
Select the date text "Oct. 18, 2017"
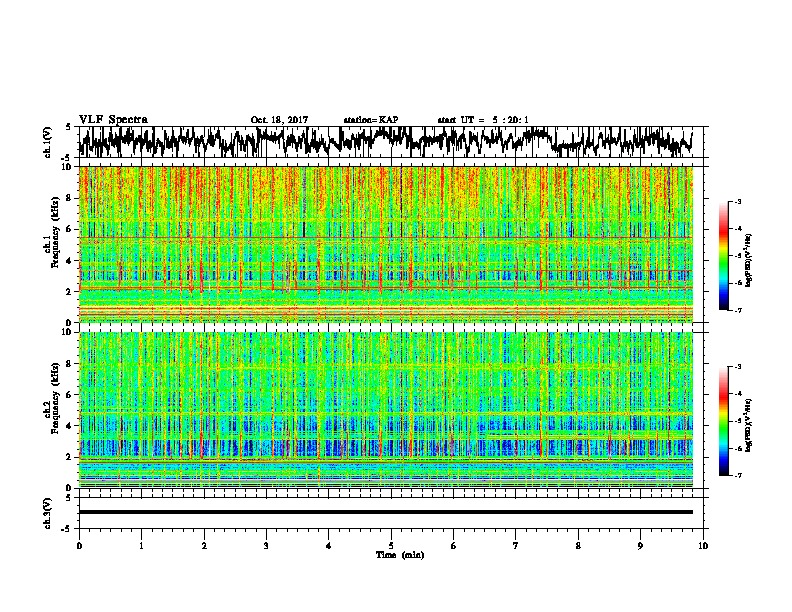279,120
